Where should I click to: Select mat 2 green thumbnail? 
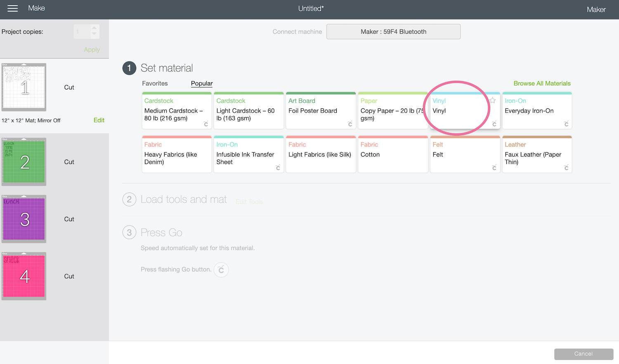pos(24,162)
